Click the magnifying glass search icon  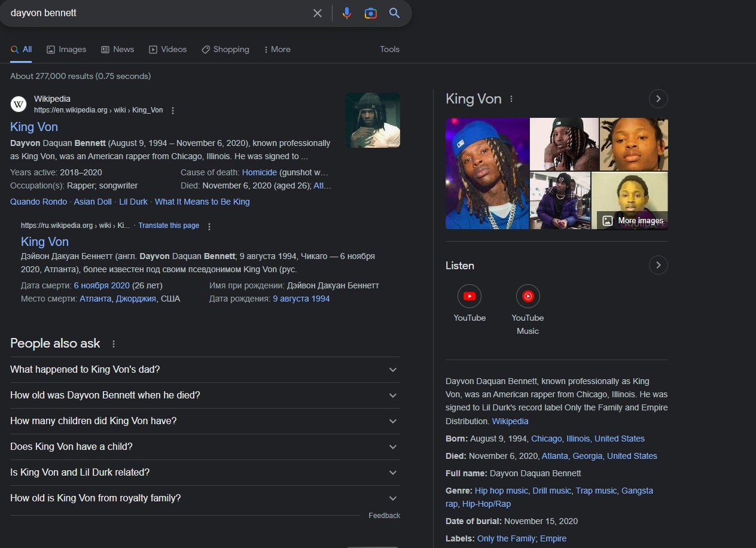394,13
